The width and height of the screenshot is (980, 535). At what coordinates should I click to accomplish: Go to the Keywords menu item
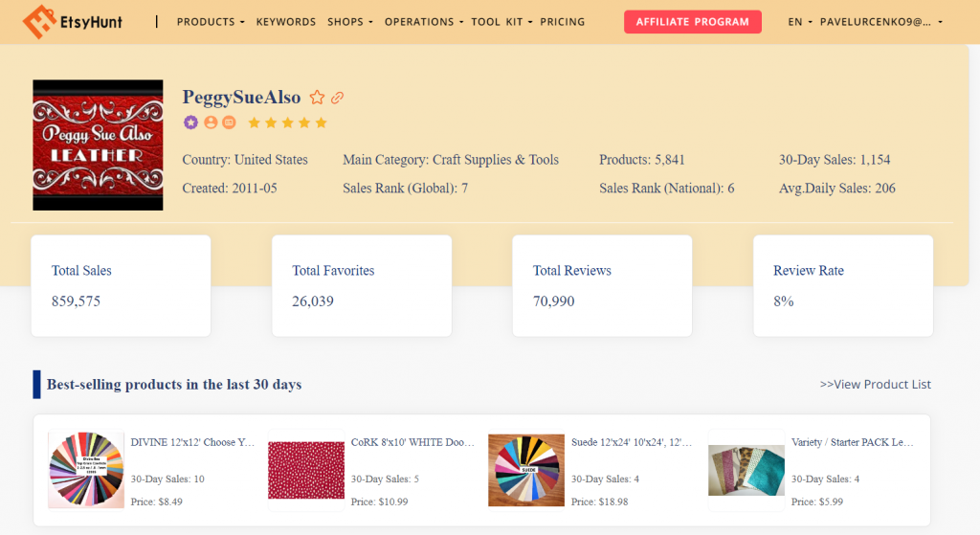pyautogui.click(x=285, y=22)
